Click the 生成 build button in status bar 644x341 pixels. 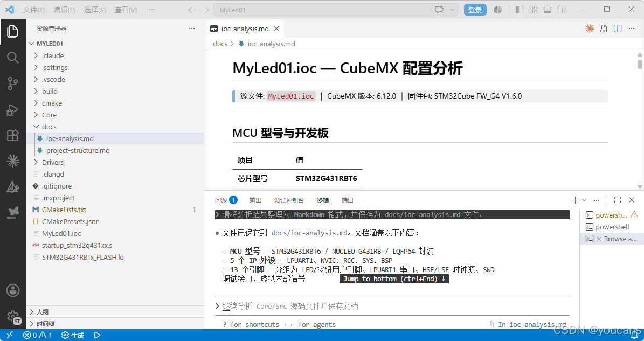(x=73, y=335)
